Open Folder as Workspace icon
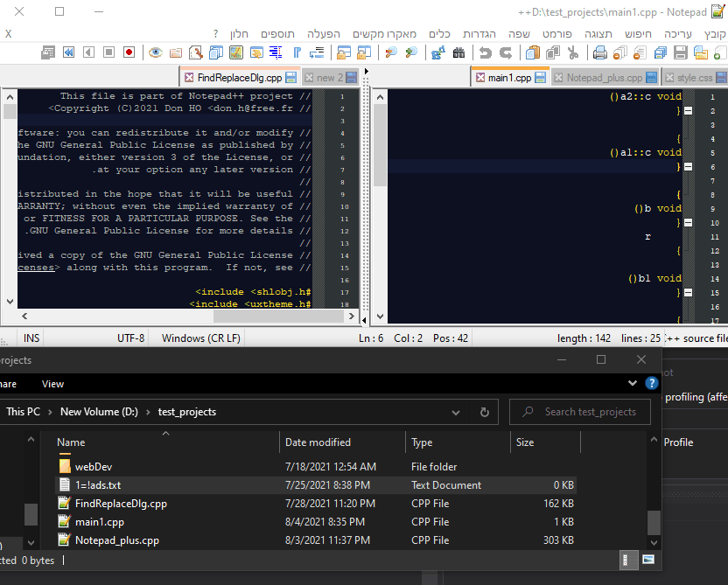This screenshot has height=585, width=728. coord(176,52)
